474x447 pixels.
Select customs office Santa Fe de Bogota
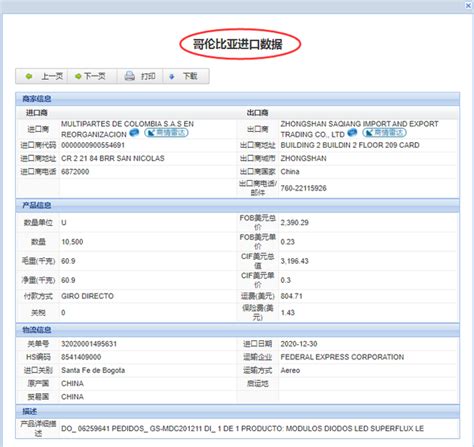(x=93, y=370)
